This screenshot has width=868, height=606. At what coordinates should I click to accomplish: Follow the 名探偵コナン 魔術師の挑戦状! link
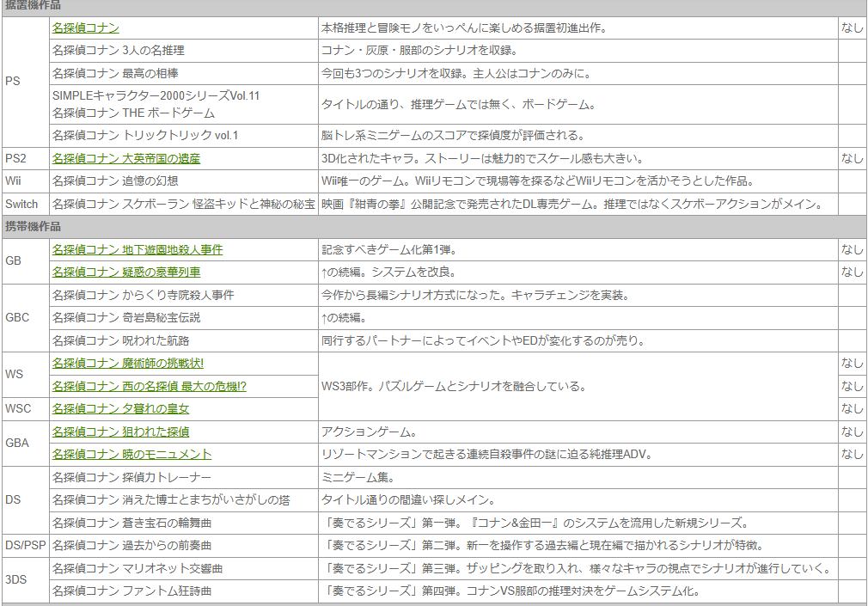click(127, 364)
